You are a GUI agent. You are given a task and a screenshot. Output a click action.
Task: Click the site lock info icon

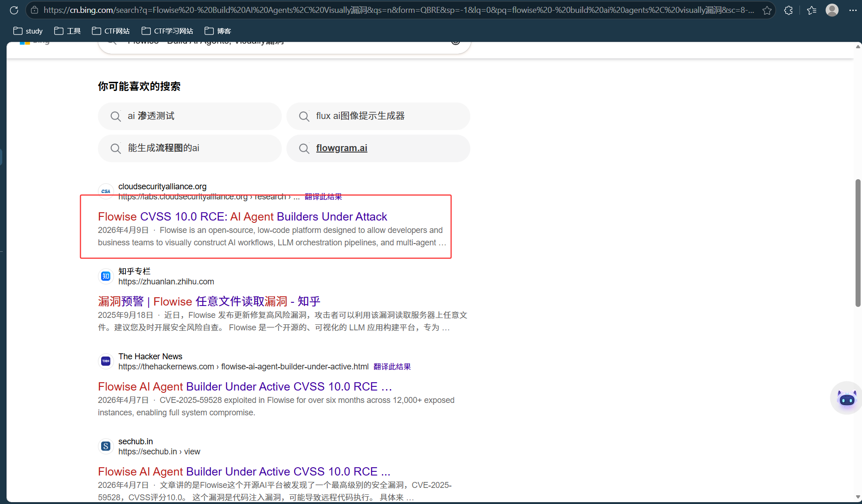click(x=34, y=10)
